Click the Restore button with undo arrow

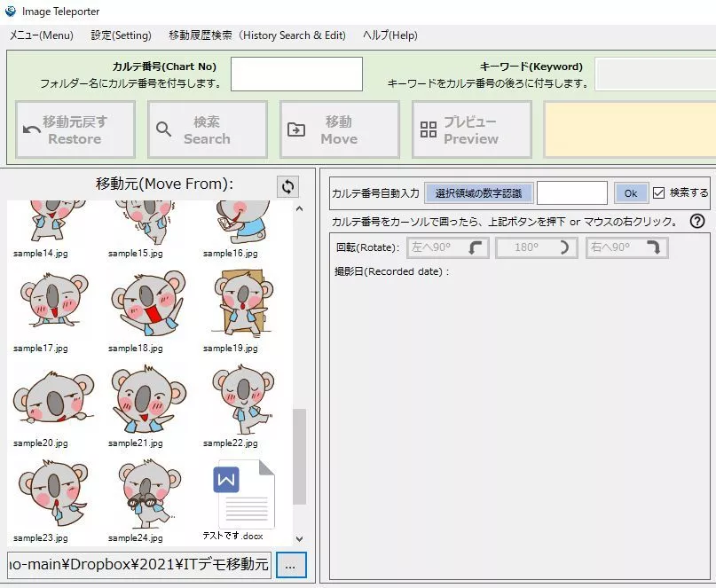pos(75,129)
